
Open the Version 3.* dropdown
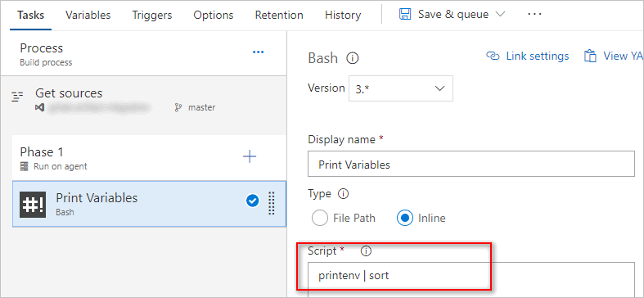pyautogui.click(x=401, y=88)
